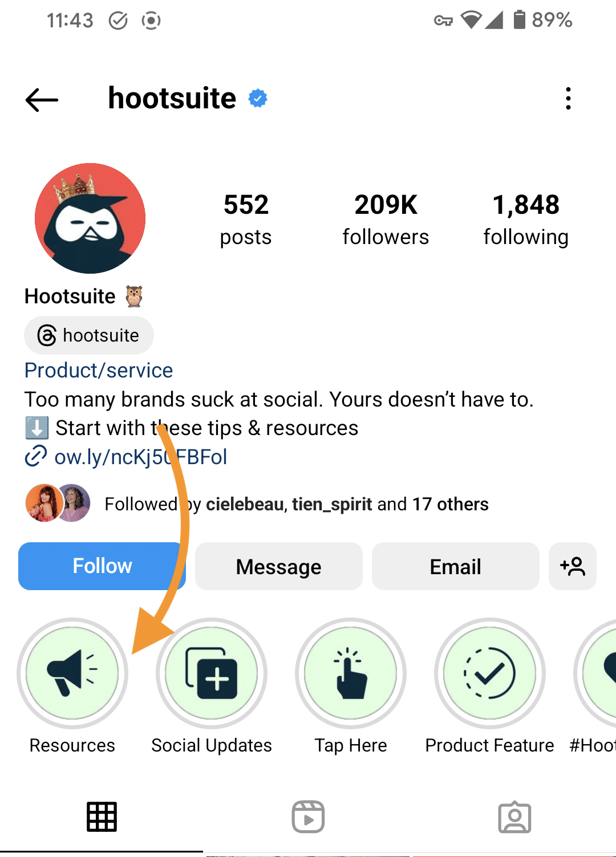Tap the Email contact button
The height and width of the screenshot is (857, 616).
[455, 566]
